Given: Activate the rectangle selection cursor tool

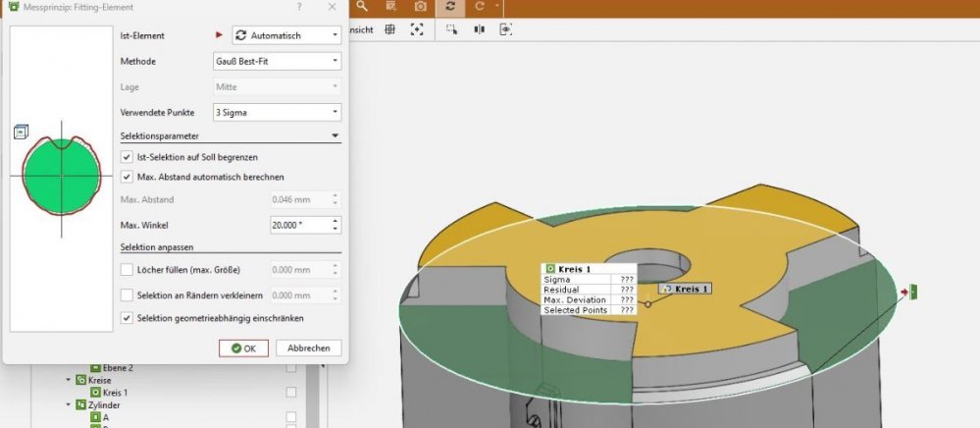Looking at the screenshot, I should click(x=452, y=29).
